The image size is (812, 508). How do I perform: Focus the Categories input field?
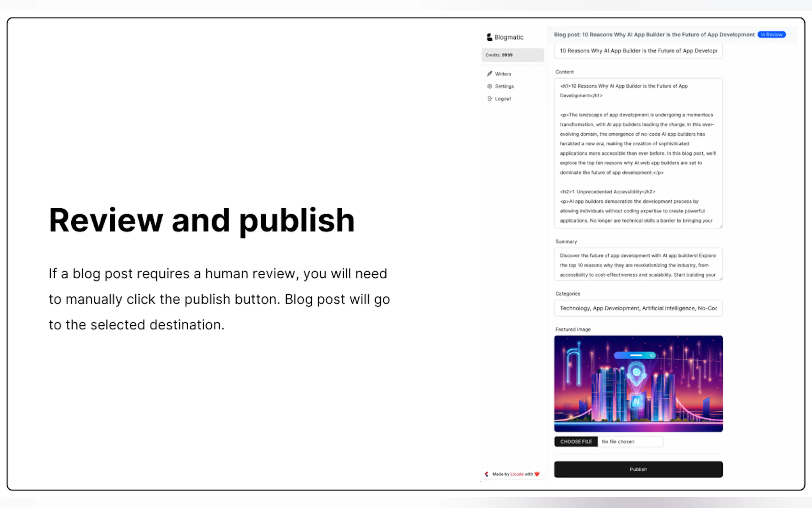click(x=638, y=308)
